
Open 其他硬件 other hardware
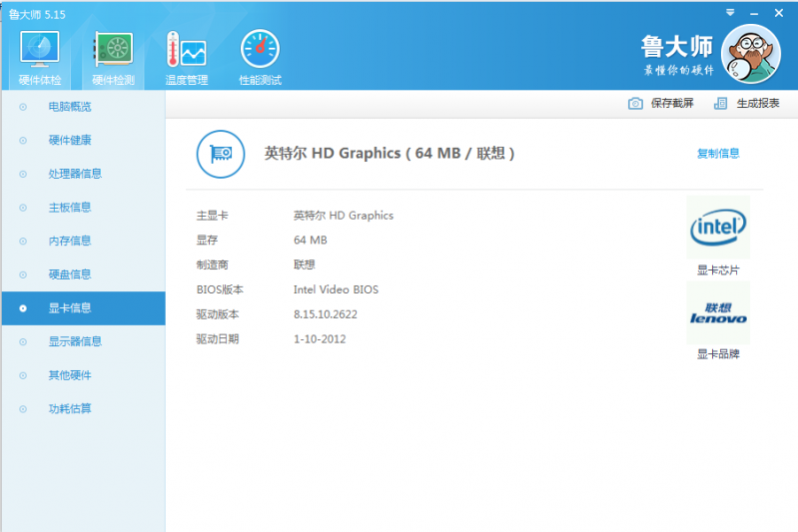(x=84, y=375)
